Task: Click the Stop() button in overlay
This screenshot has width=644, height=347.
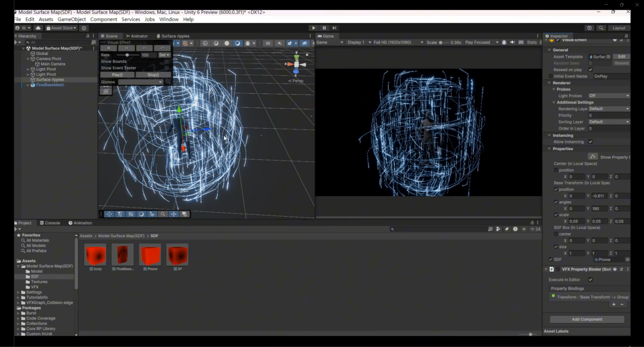Action: [x=153, y=75]
